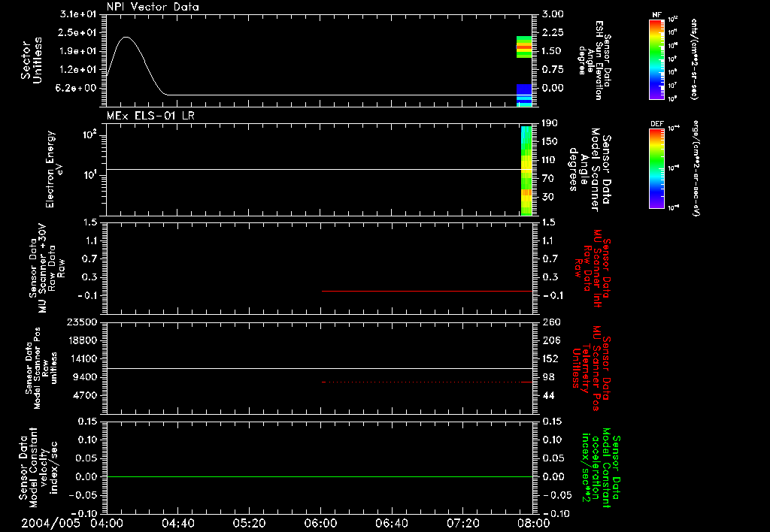Click the NF units 'cnts/(cm**2-sr-sec)' label
The width and height of the screenshot is (770, 532).
coord(694,59)
